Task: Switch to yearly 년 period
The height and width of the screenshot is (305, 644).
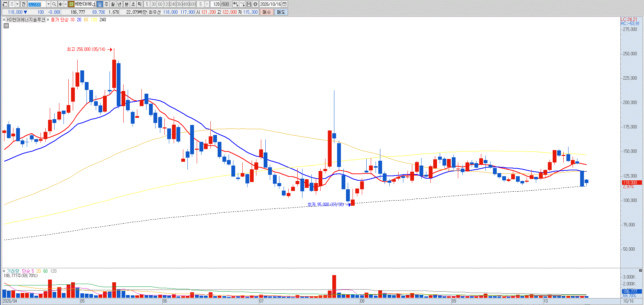Action: tap(119, 4)
